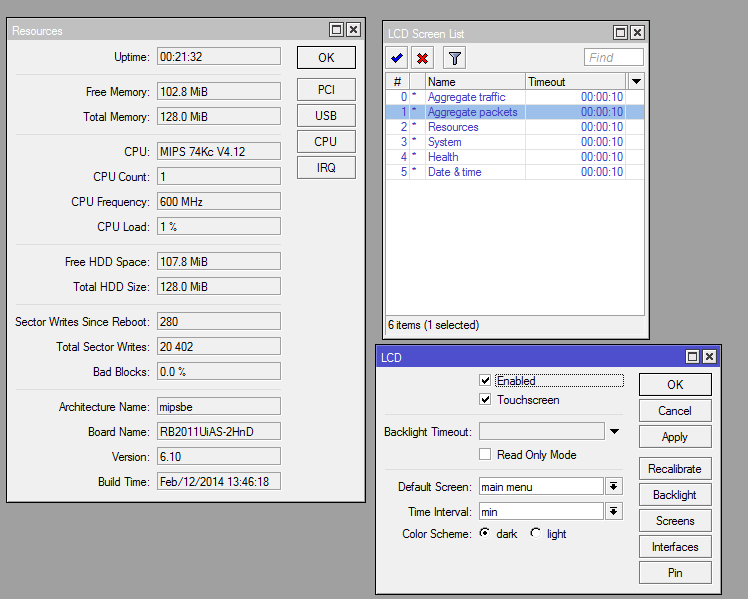748x599 pixels.
Task: Click the funnel filter icon
Action: tap(454, 58)
